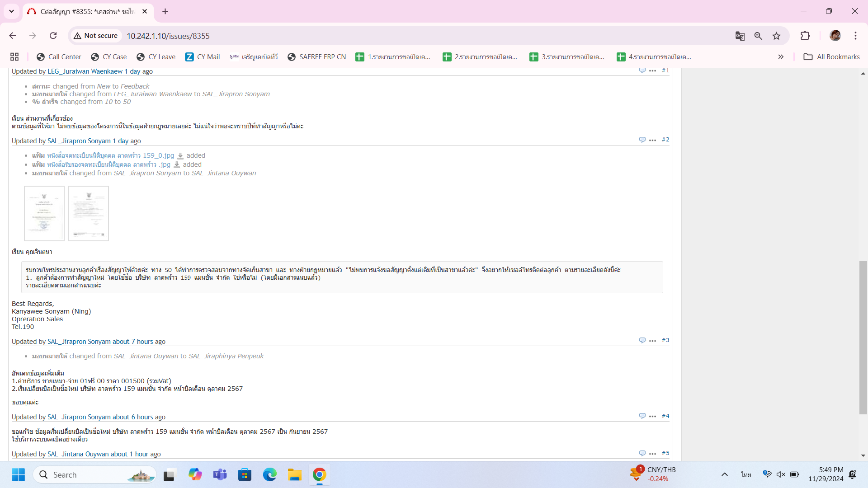Open the actions ellipsis menu for note #5

click(652, 454)
